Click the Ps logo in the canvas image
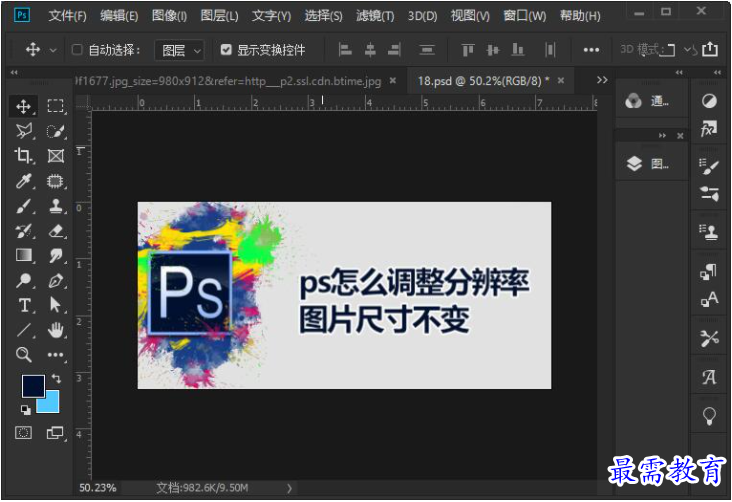Image resolution: width=732 pixels, height=502 pixels. click(190, 293)
